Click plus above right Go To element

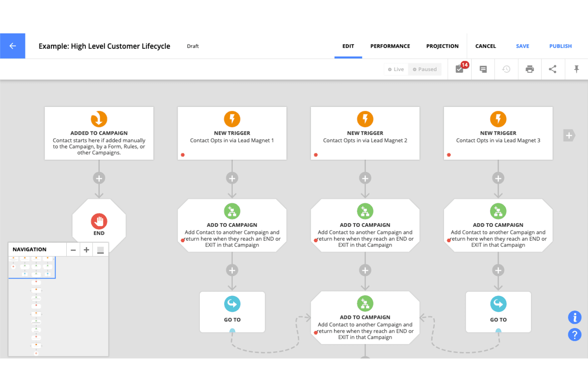coord(498,270)
